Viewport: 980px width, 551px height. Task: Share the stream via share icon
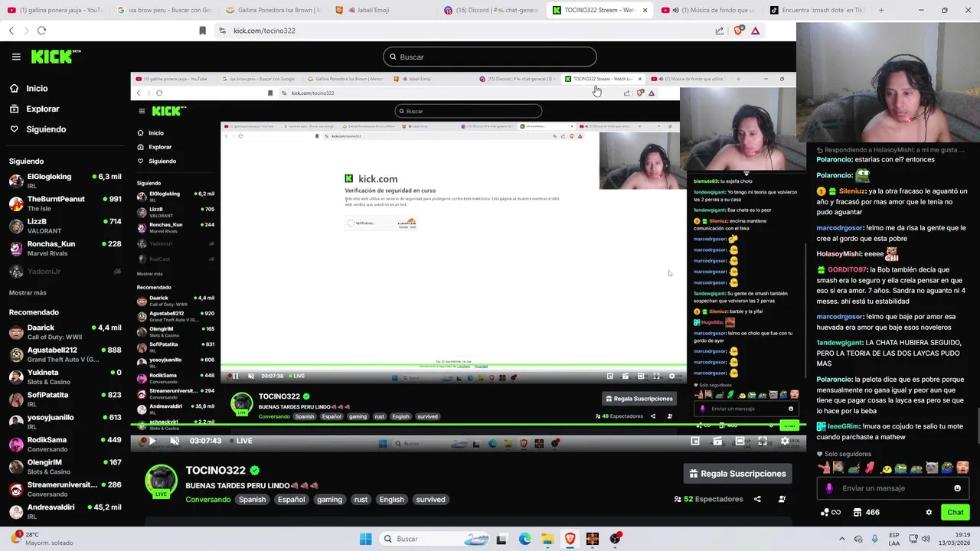pos(757,499)
